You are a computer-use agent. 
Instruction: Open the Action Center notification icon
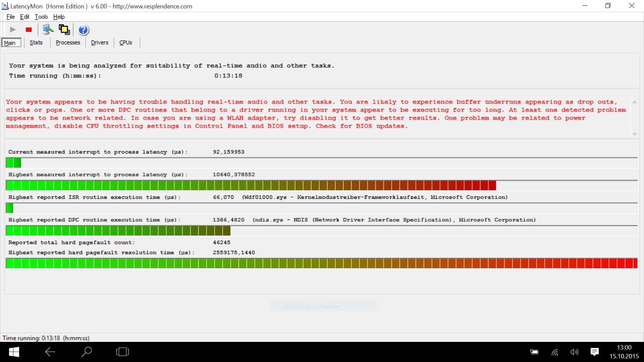point(594,352)
